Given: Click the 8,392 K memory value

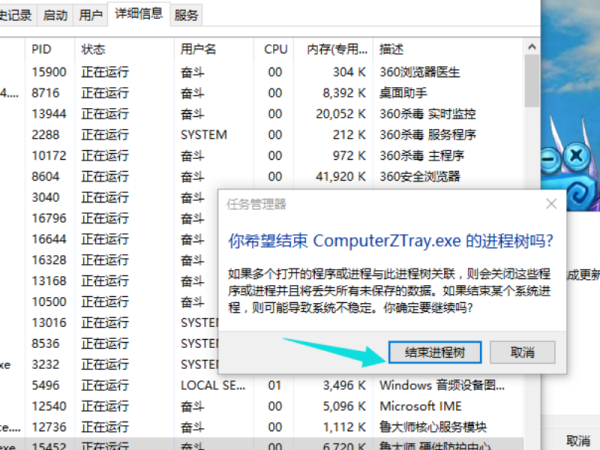Looking at the screenshot, I should (x=344, y=93).
